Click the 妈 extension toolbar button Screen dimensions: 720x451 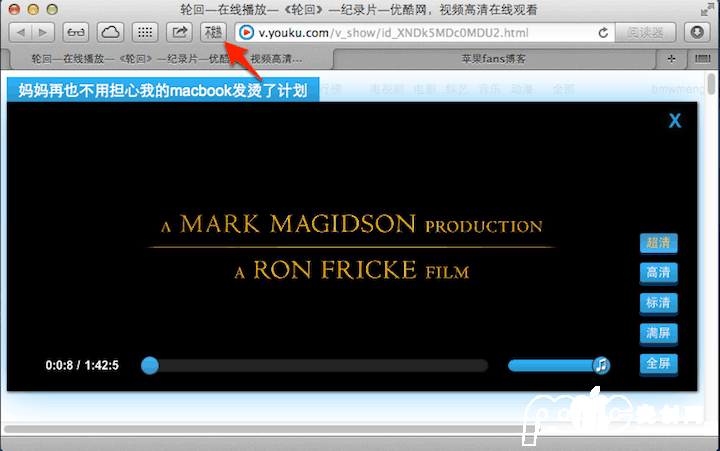click(214, 32)
